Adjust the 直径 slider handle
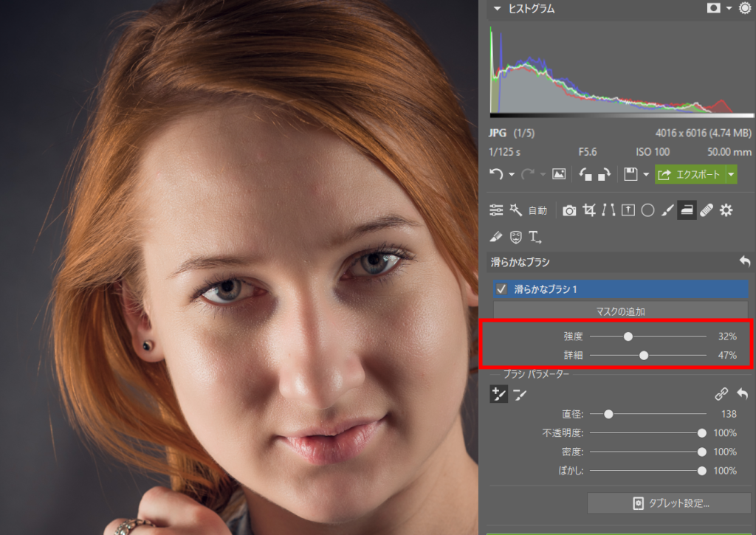The image size is (756, 535). (608, 414)
